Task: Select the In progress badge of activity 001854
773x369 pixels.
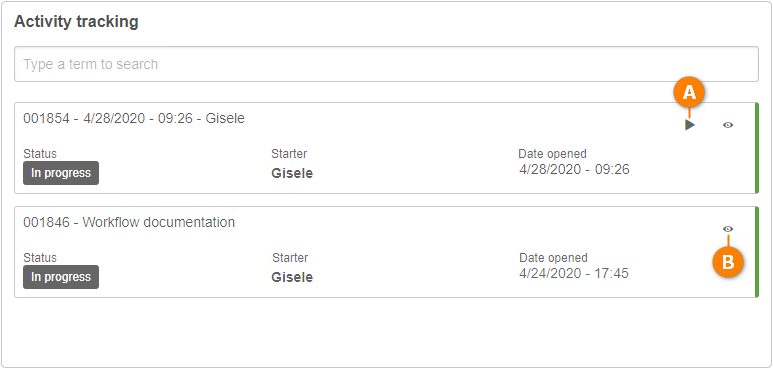Action: pyautogui.click(x=61, y=173)
